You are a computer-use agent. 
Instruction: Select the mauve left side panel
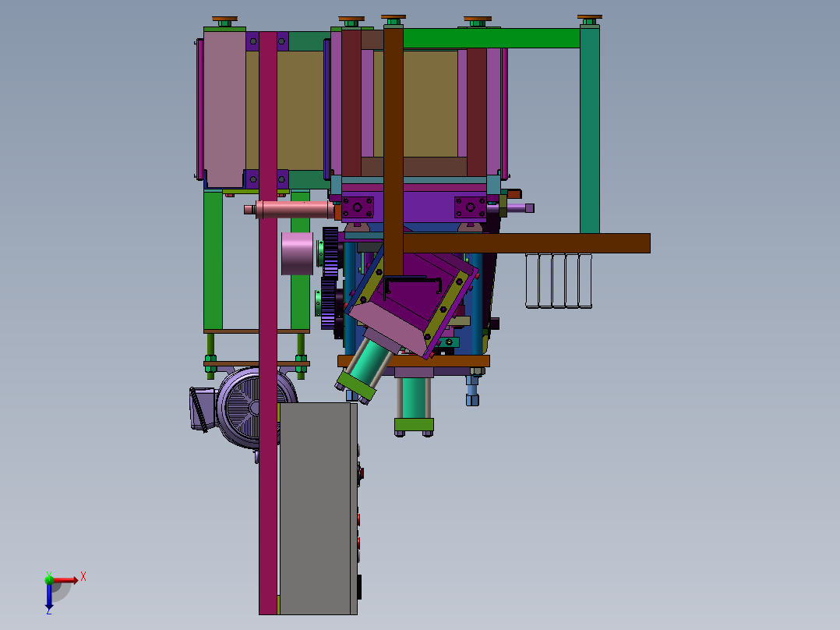225,109
